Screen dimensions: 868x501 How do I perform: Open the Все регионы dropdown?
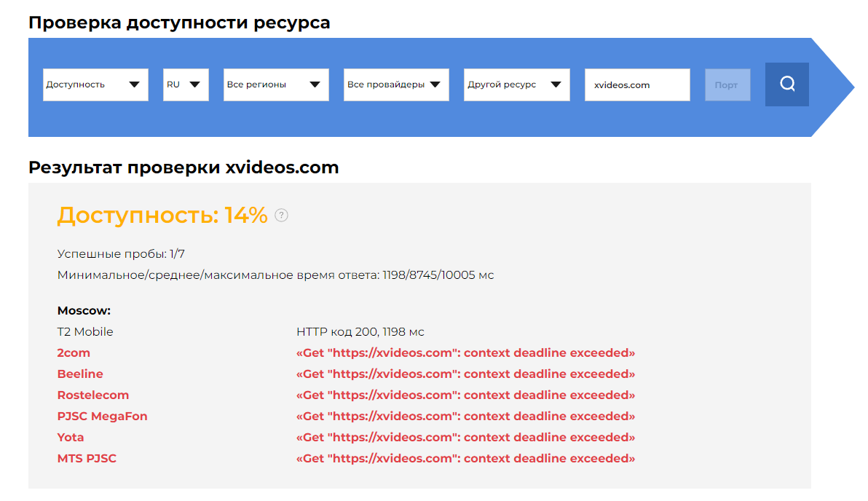click(276, 84)
